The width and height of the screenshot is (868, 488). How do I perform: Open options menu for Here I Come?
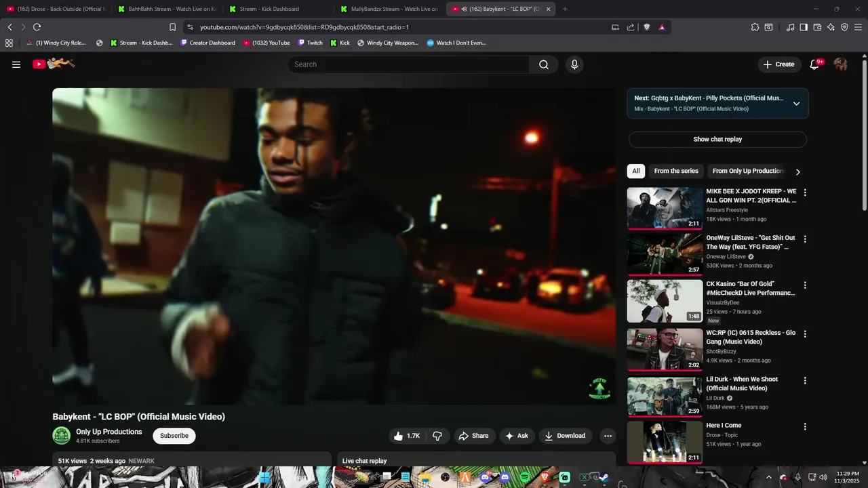[805, 427]
